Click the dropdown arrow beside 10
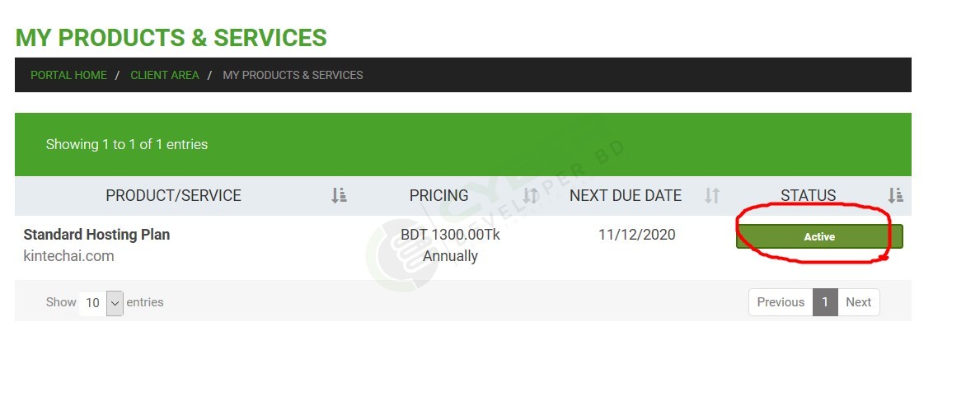This screenshot has height=406, width=980. [115, 303]
